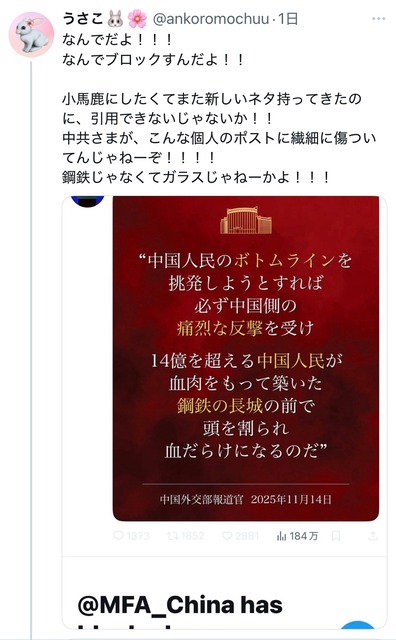Viewport: 396px width, 640px height.
Task: Open the post via 1日 timestamp
Action: pyautogui.click(x=288, y=19)
